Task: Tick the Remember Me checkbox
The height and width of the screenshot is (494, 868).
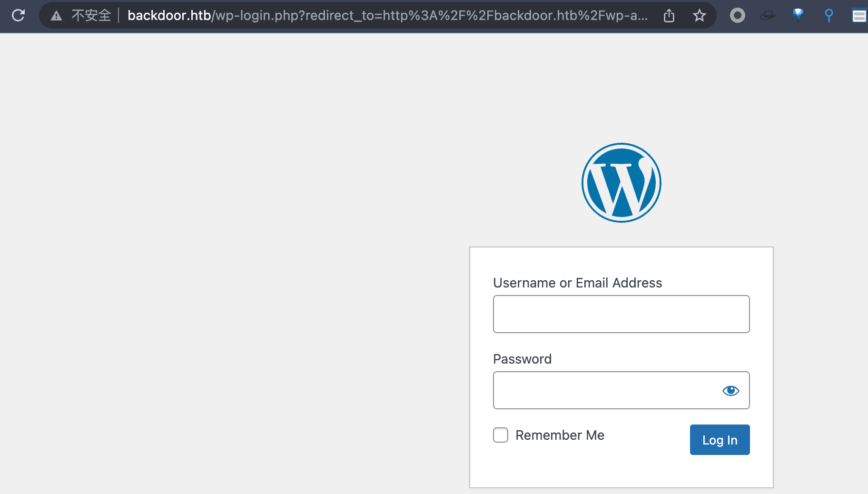Action: coord(501,435)
